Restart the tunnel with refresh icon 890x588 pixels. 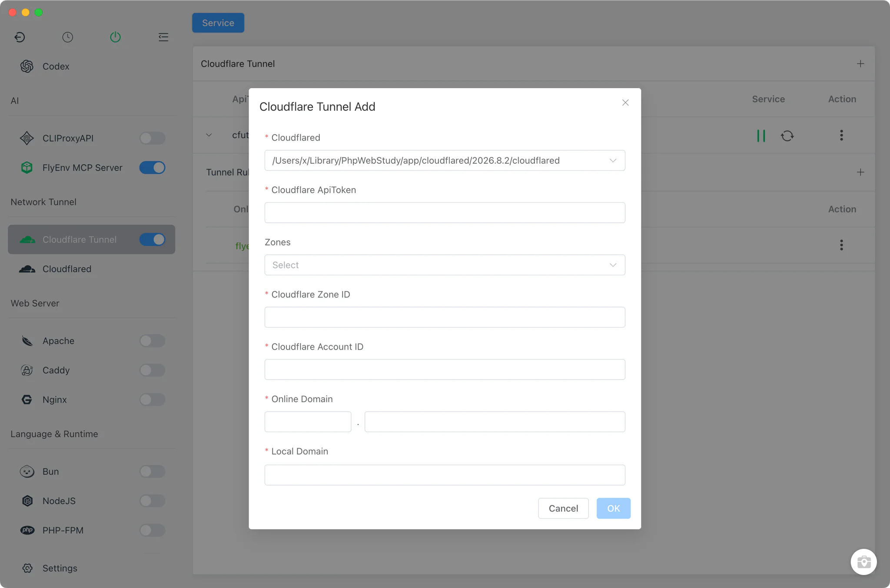(787, 135)
